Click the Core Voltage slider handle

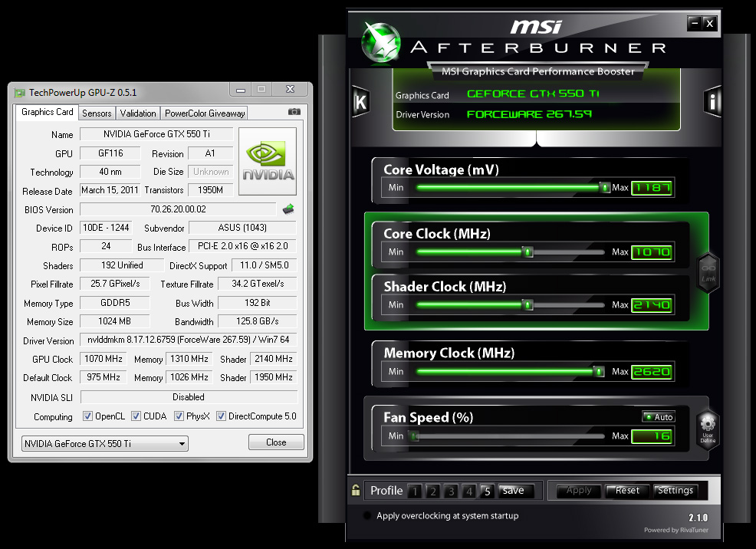coord(605,188)
